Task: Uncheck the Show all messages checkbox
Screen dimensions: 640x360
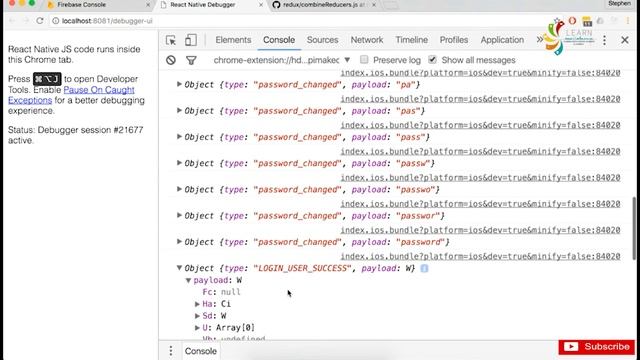Action: click(432, 60)
